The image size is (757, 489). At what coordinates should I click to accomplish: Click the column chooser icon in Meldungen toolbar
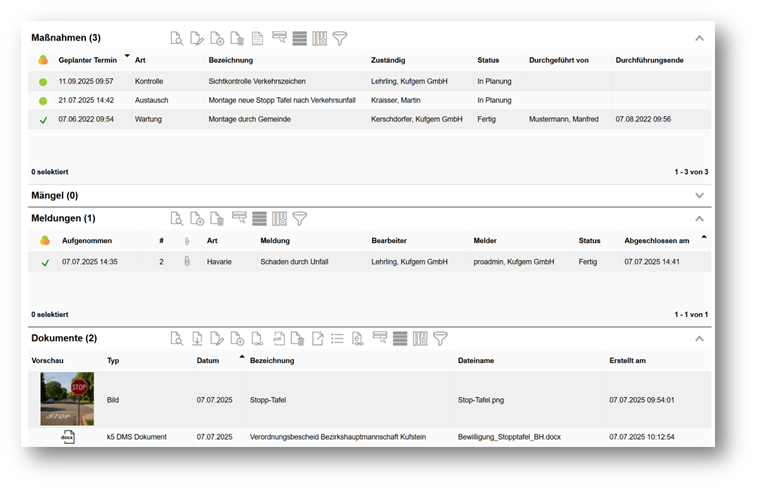279,218
